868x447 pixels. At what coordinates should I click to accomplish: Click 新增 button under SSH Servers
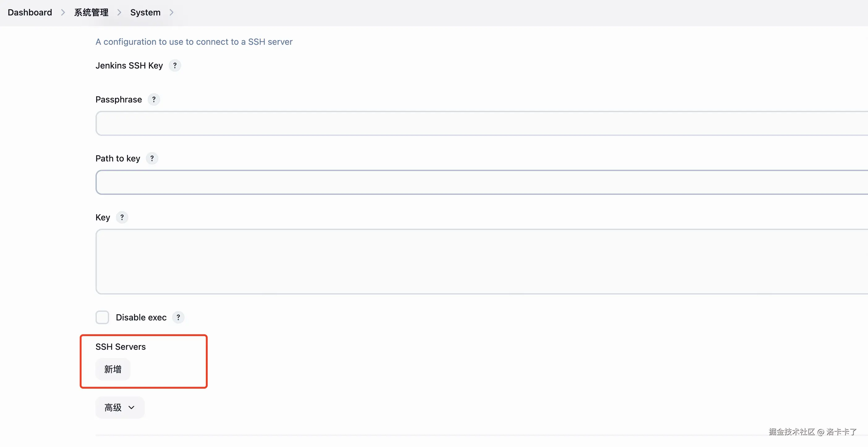pos(113,369)
